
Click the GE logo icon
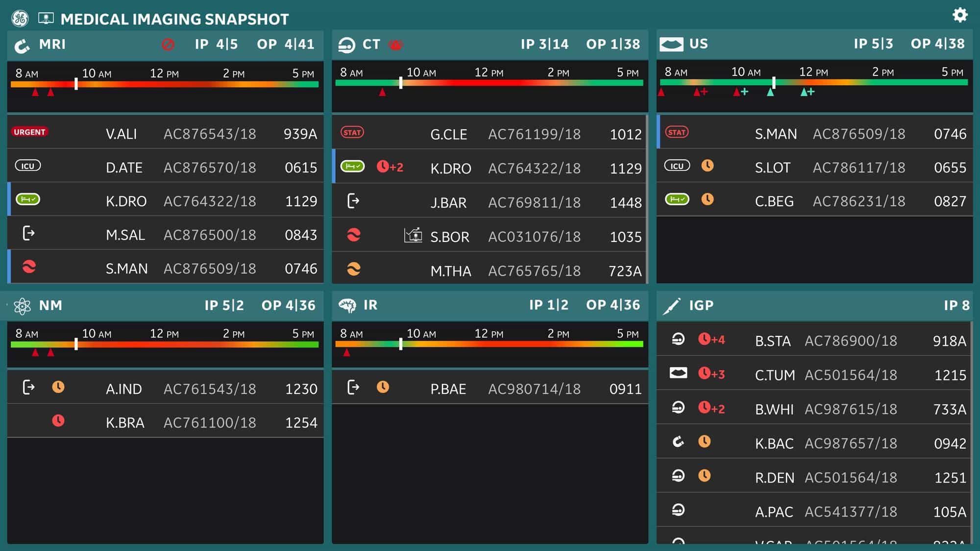point(20,19)
